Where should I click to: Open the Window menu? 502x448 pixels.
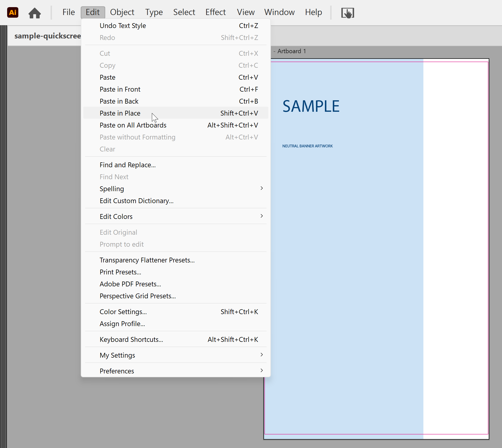[279, 12]
